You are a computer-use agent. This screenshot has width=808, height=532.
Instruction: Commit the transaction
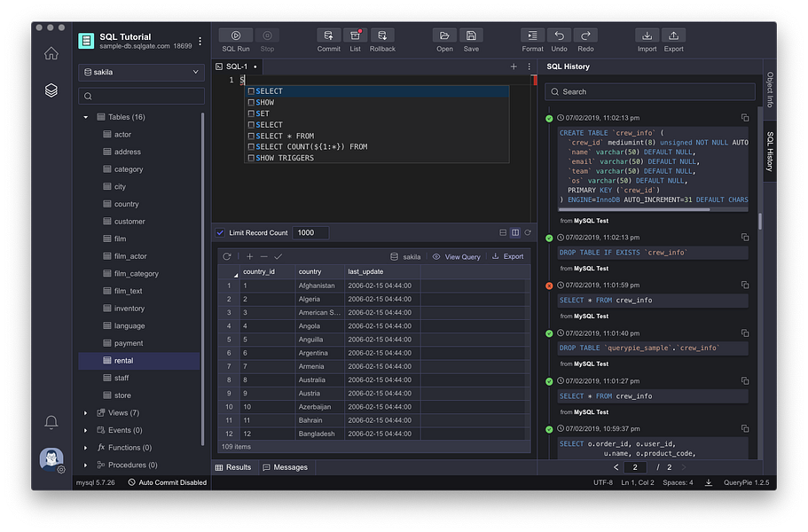328,35
